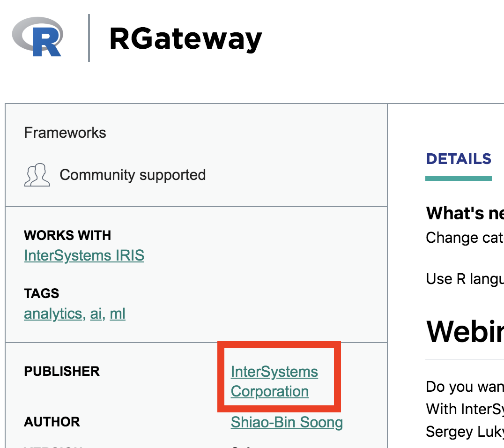Select the analytics tag
This screenshot has height=448, width=504.
tap(53, 314)
